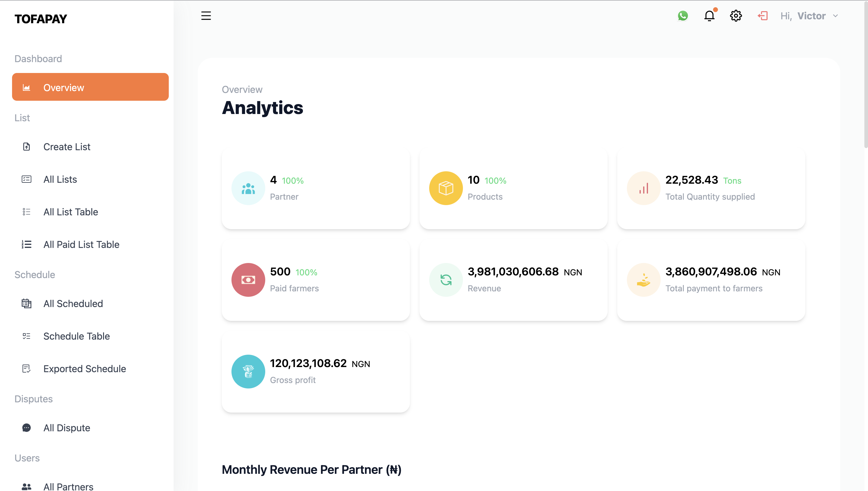Viewport: 868px width, 491px height.
Task: Go to All Paid List Table
Action: (x=81, y=245)
